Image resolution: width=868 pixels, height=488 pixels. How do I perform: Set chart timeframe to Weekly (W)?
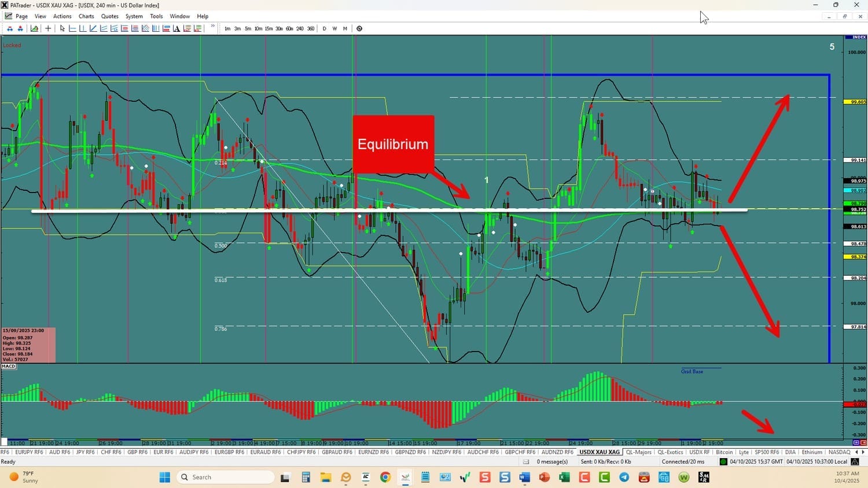(x=334, y=28)
